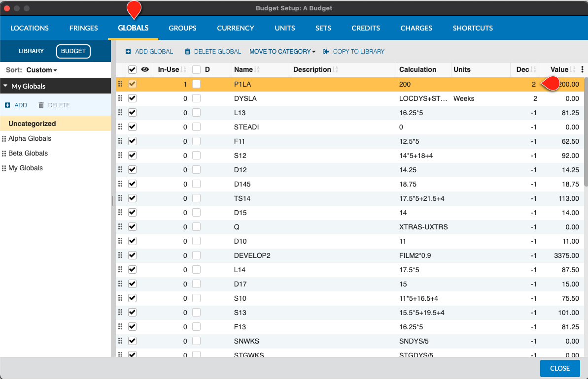Uncheck the Q row selection checkbox

coord(132,227)
